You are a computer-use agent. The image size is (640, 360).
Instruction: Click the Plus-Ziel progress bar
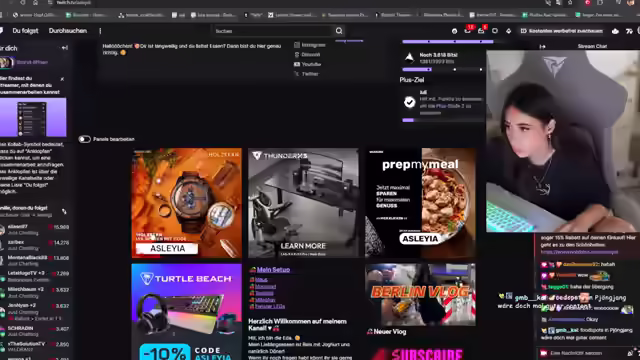pos(442,120)
